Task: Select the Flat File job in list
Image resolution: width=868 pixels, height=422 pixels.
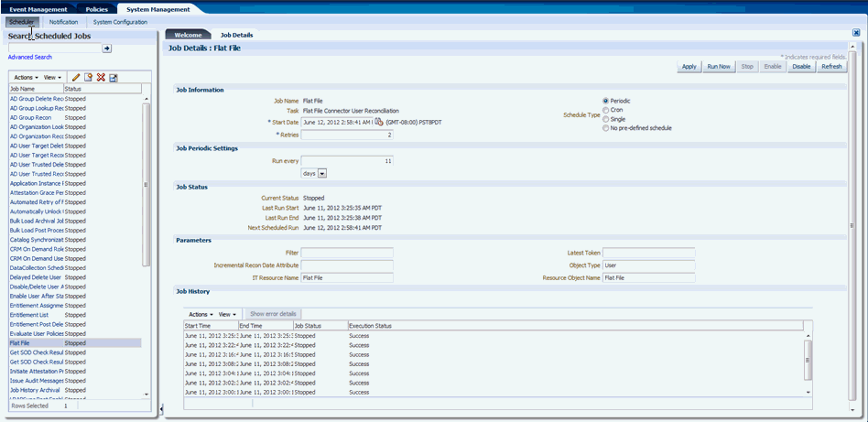Action: 75,342
